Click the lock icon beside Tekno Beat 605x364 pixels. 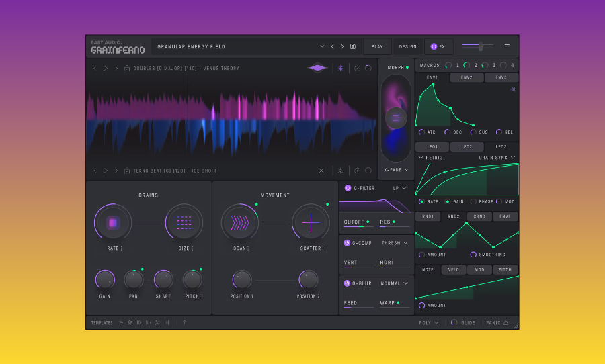(x=127, y=171)
